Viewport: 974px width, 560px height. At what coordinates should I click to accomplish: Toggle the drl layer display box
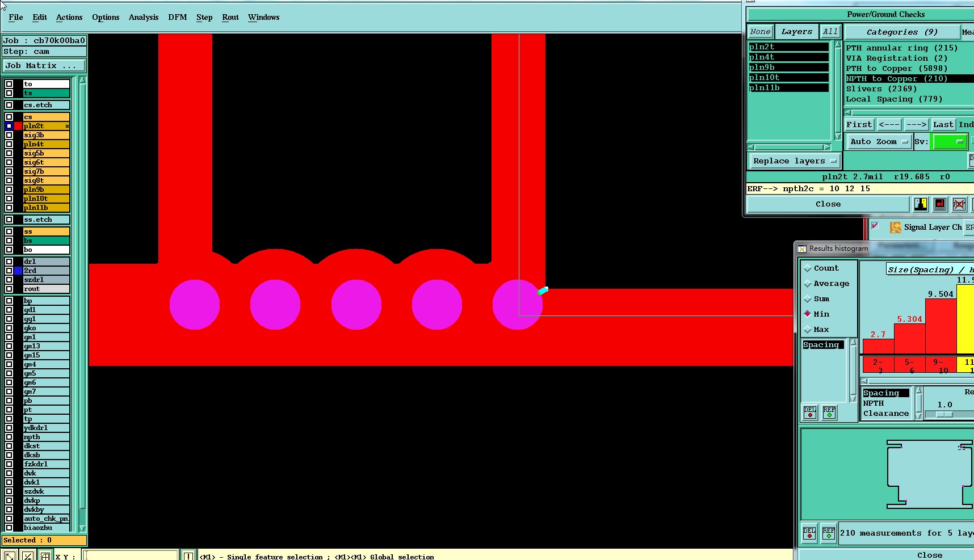click(x=9, y=262)
